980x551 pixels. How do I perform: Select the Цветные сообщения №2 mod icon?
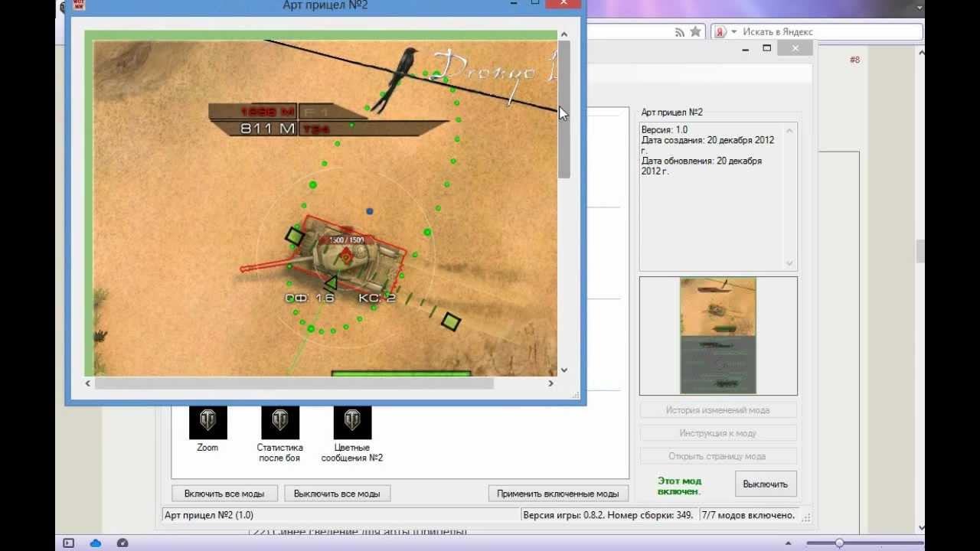tap(352, 422)
